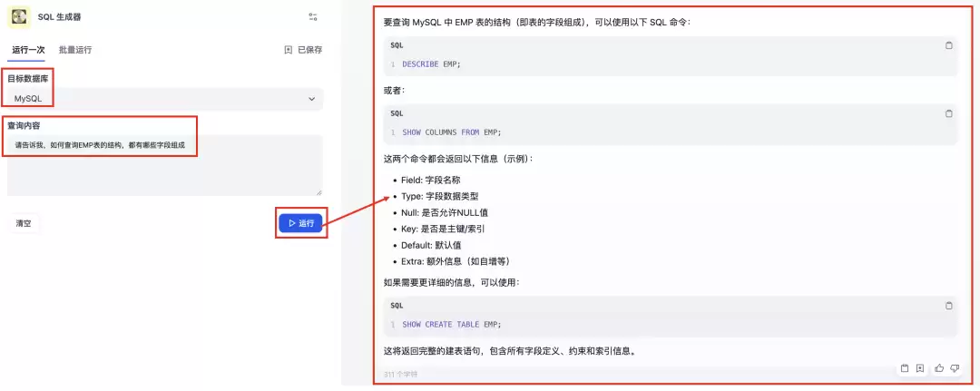The image size is (980, 391).
Task: Click the sentence 如果需要更详细的信息,可以使用:
Action: (451, 282)
